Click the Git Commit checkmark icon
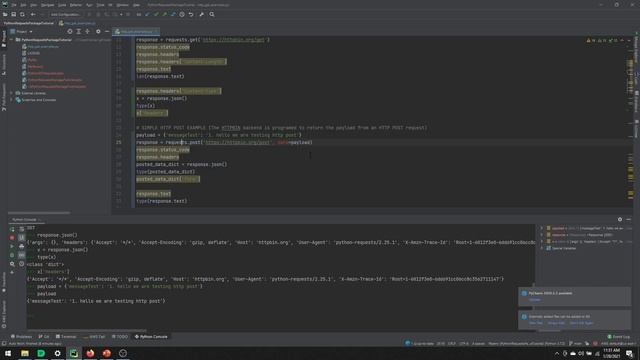Image resolution: width=640 pixels, height=360 pixels. pyautogui.click(x=156, y=14)
